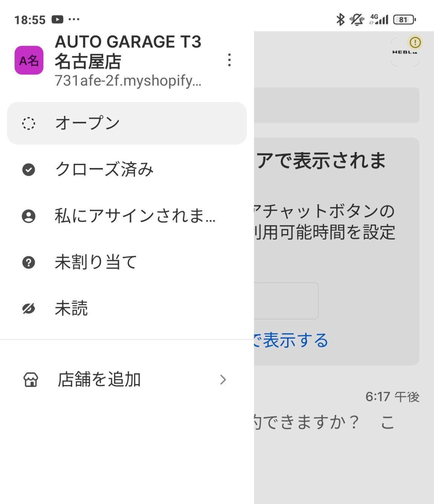This screenshot has width=434, height=504.
Task: Tap the YouTube icon in status bar
Action: coord(57,20)
